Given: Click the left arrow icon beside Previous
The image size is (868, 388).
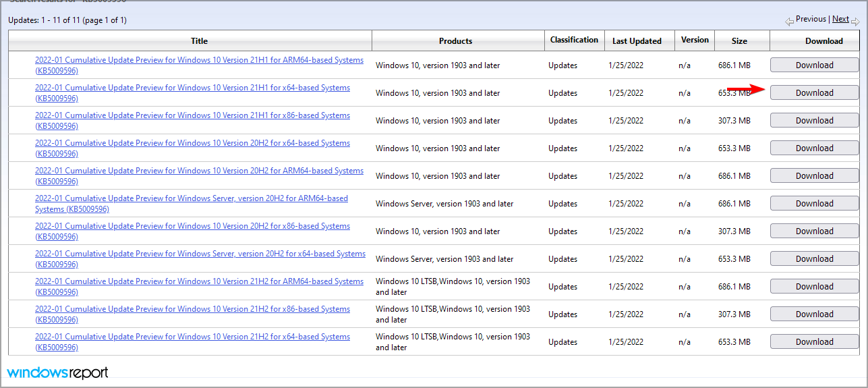Looking at the screenshot, I should pos(789,22).
